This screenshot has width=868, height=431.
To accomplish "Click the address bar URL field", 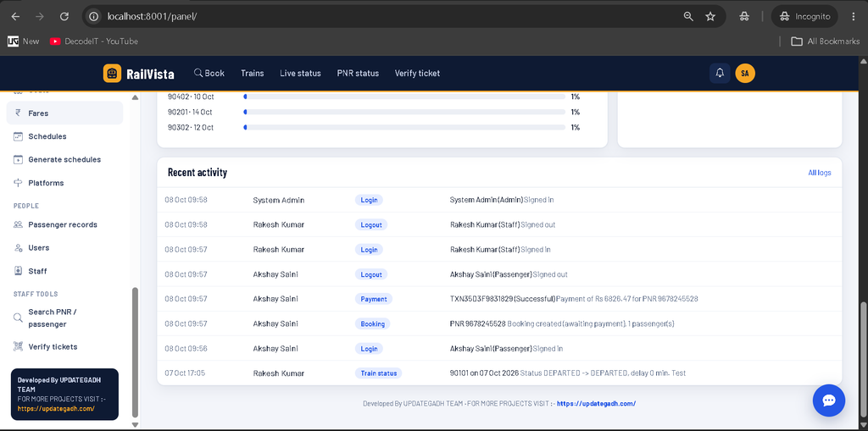I will [x=387, y=17].
